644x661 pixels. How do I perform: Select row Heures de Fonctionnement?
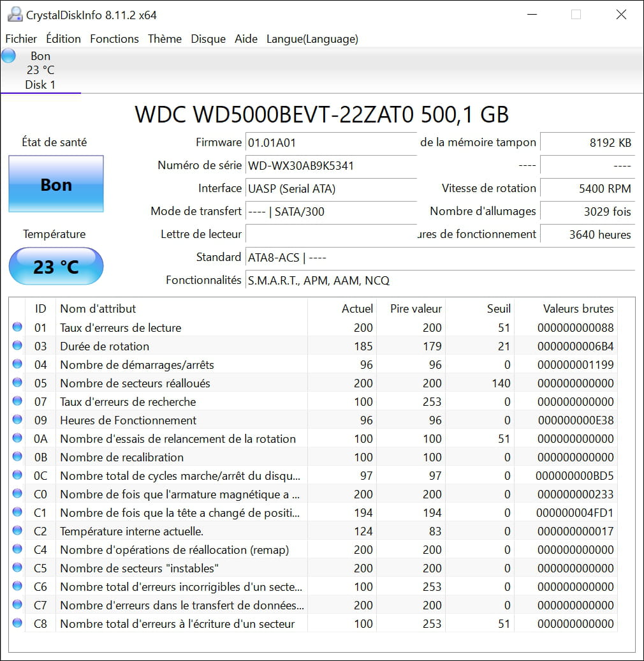[x=313, y=420]
